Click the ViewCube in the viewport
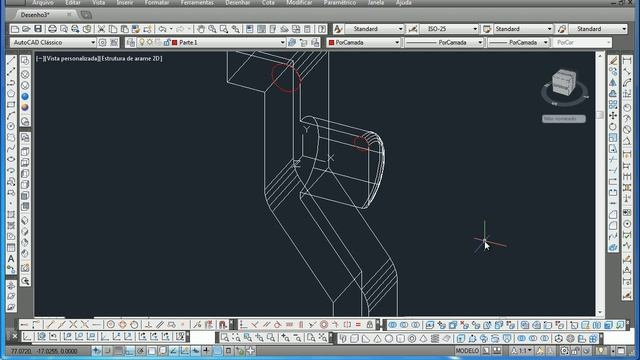The width and height of the screenshot is (640, 360). [564, 83]
